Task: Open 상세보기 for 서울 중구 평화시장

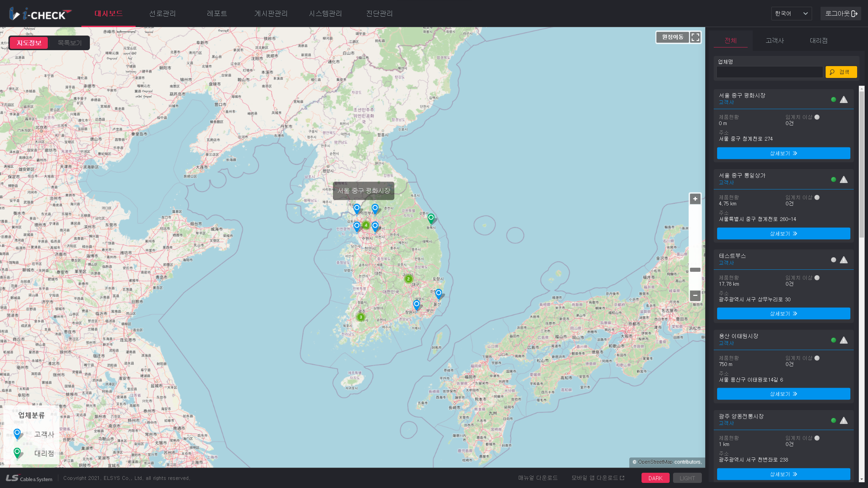Action: click(784, 153)
